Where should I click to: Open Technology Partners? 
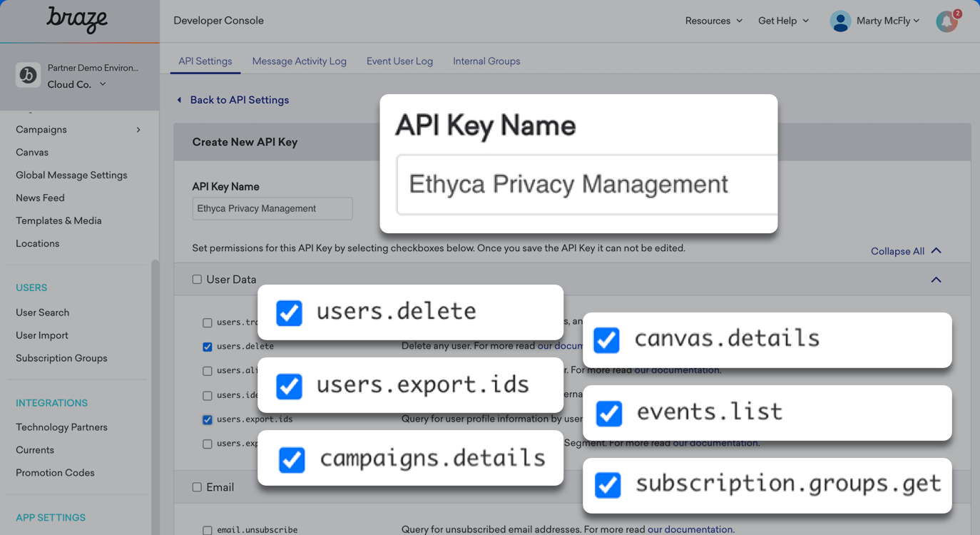click(61, 427)
